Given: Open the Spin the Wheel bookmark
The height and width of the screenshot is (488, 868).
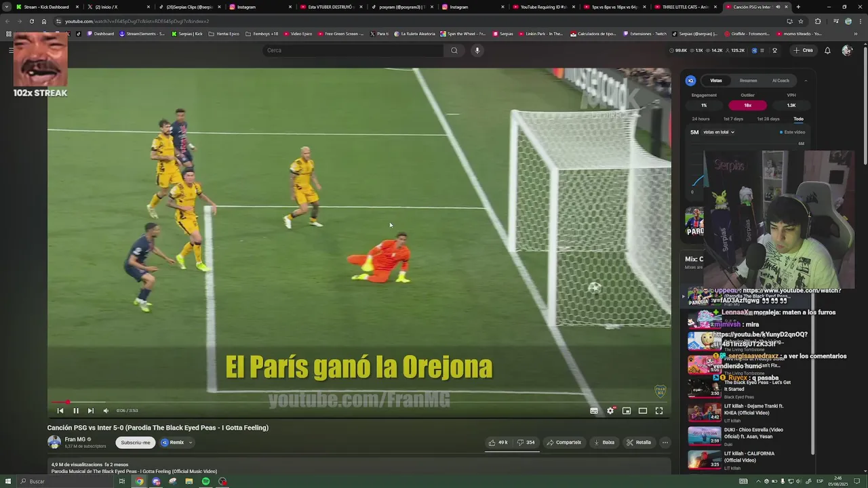Looking at the screenshot, I should (x=462, y=33).
